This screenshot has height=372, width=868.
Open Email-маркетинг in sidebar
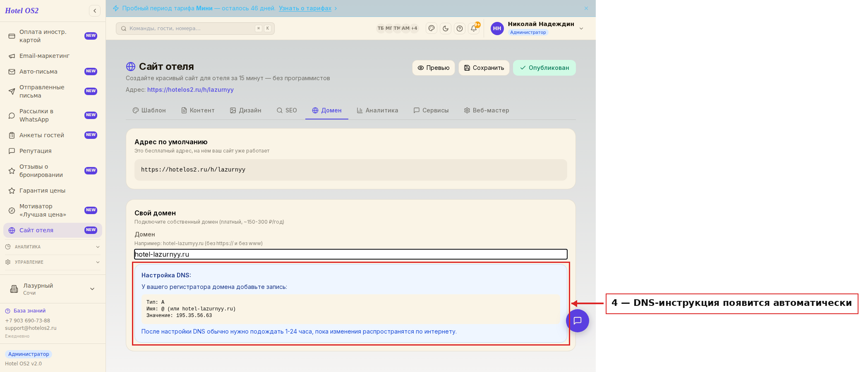click(x=53, y=56)
